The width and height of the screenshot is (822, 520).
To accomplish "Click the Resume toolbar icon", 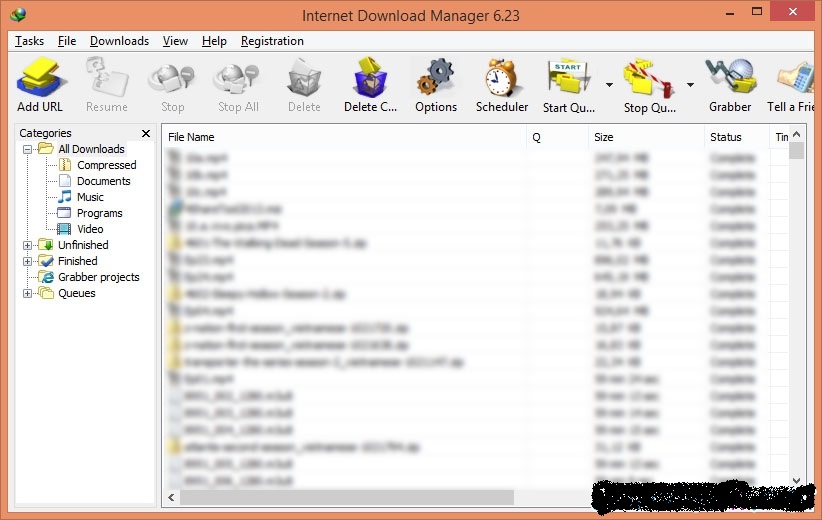I will (x=106, y=78).
